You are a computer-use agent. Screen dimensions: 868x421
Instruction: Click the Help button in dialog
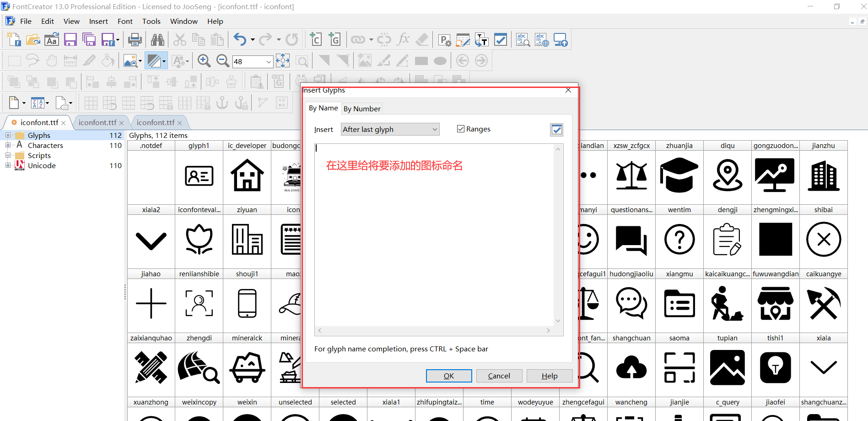(x=549, y=376)
